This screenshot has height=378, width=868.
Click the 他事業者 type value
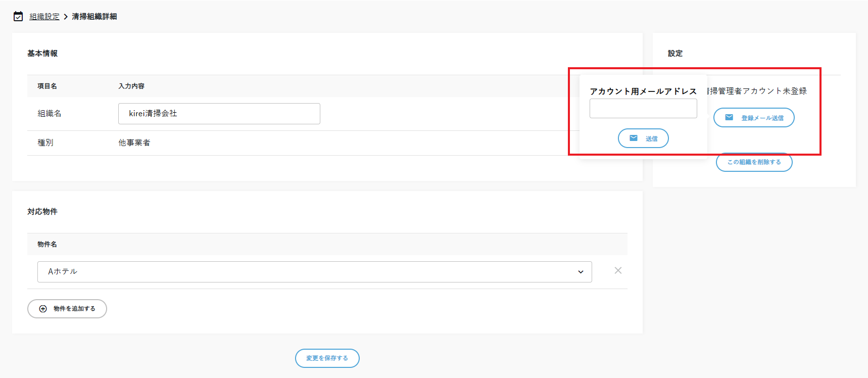(134, 143)
